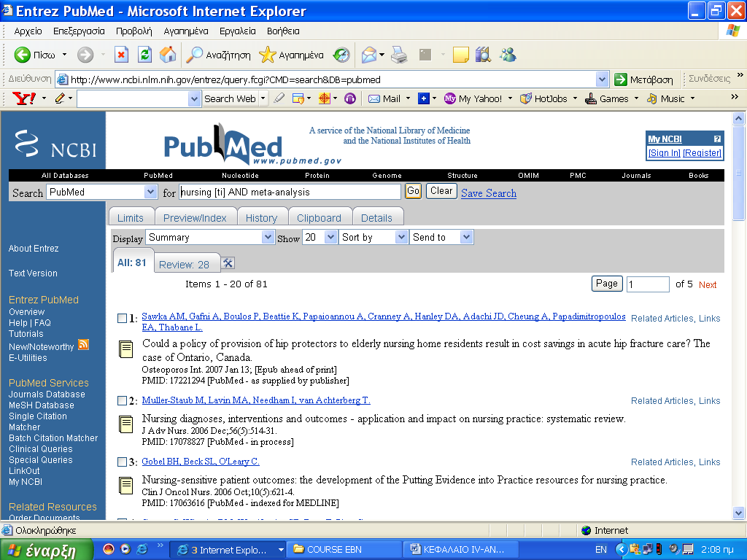Click the purple headphones icon in Yahoo toolbar
Screen dimensions: 747x560
coord(350,98)
